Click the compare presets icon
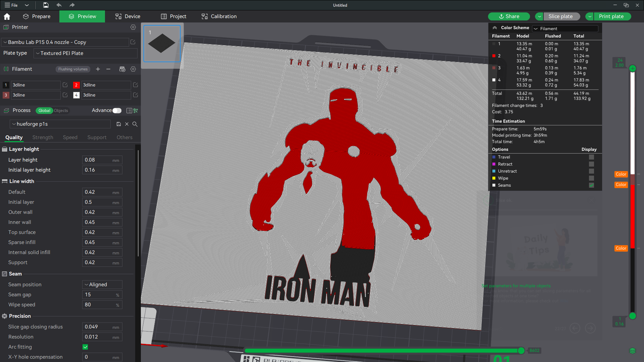The height and width of the screenshot is (362, 644). coord(136,111)
